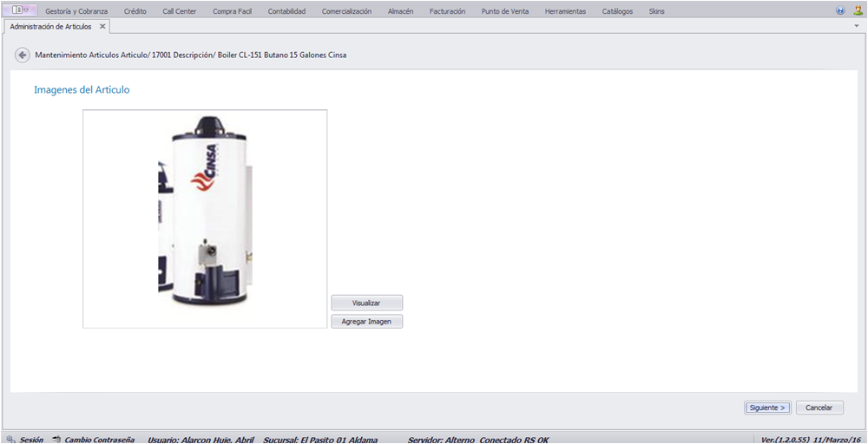
Task: Open the Call Center menu
Action: pyautogui.click(x=180, y=11)
